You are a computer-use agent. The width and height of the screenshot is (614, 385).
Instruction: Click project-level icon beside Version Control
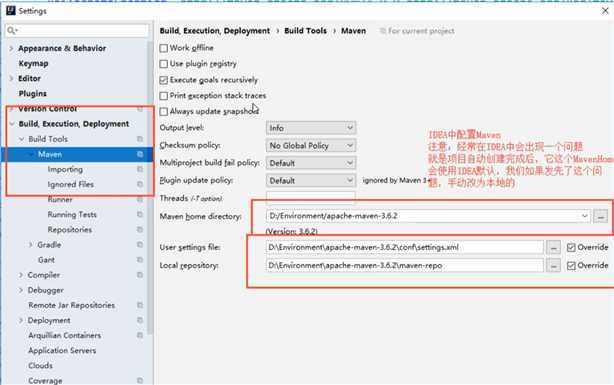[x=140, y=109]
